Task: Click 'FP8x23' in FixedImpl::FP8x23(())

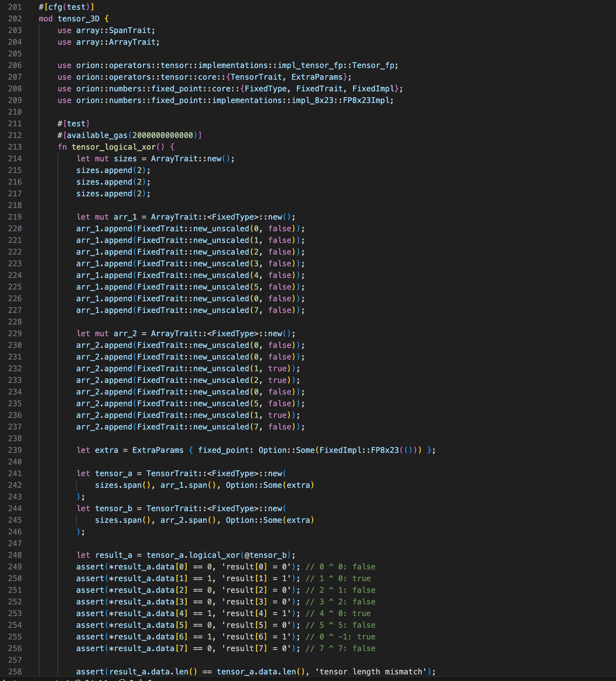Action: [385, 450]
